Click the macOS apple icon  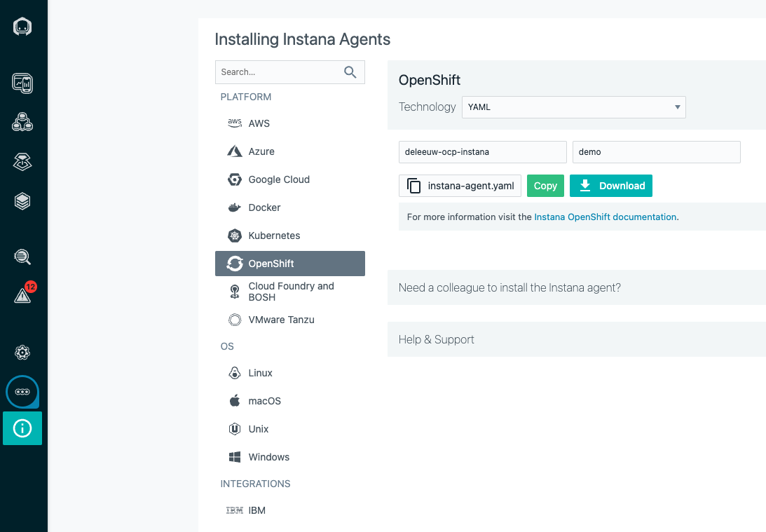pos(235,401)
